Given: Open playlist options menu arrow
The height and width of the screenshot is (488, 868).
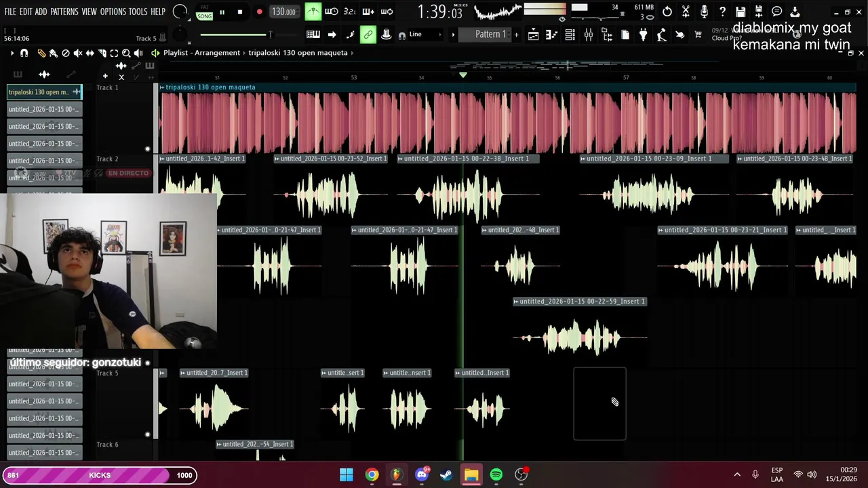Looking at the screenshot, I should (12, 53).
